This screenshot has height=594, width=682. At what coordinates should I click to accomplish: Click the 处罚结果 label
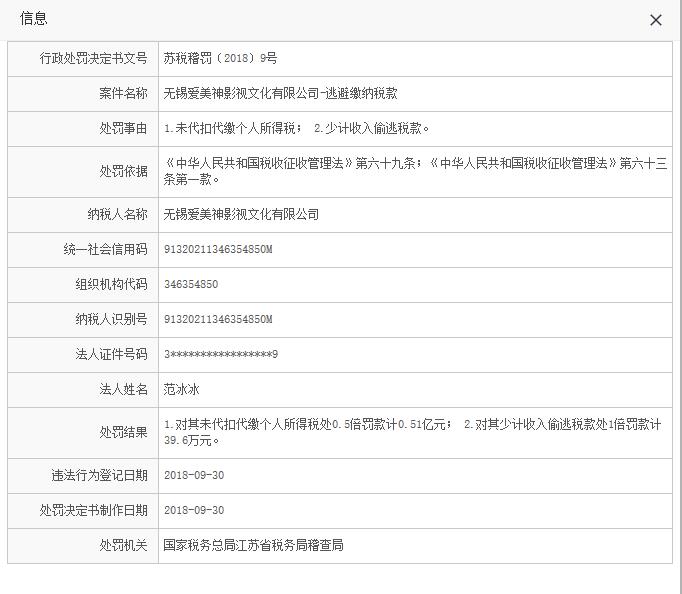pyautogui.click(x=124, y=432)
